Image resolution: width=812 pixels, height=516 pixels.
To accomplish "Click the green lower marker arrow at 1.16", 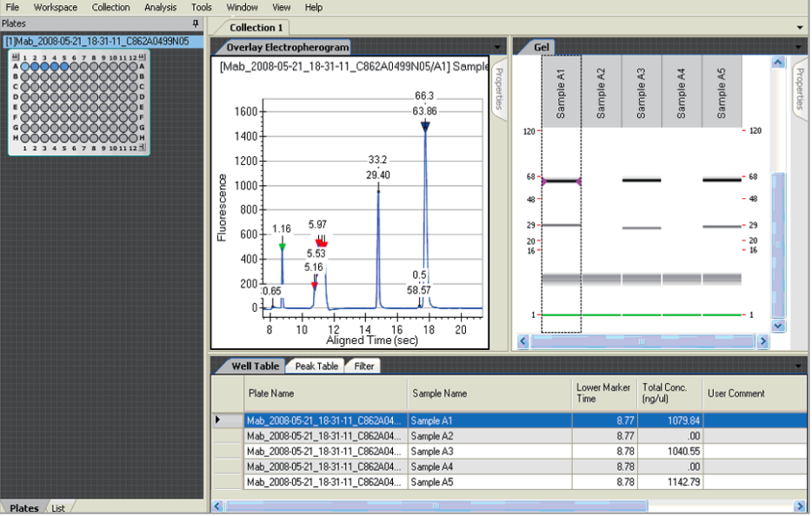I will pos(283,246).
